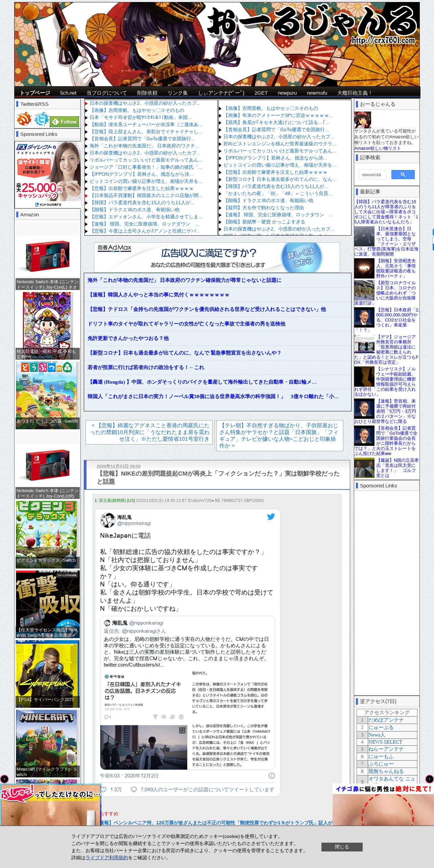Open newpuru navigation item

(x=287, y=93)
